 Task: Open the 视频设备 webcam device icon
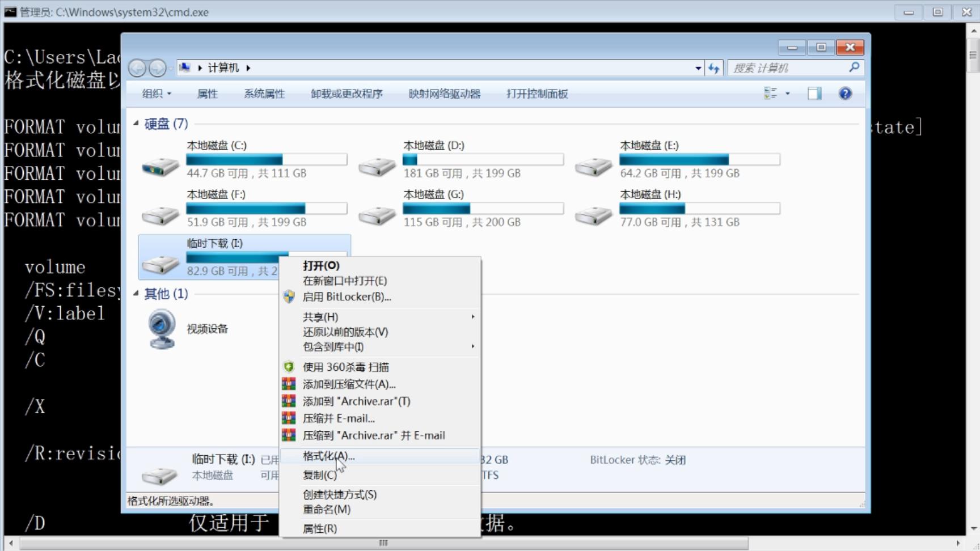[160, 328]
